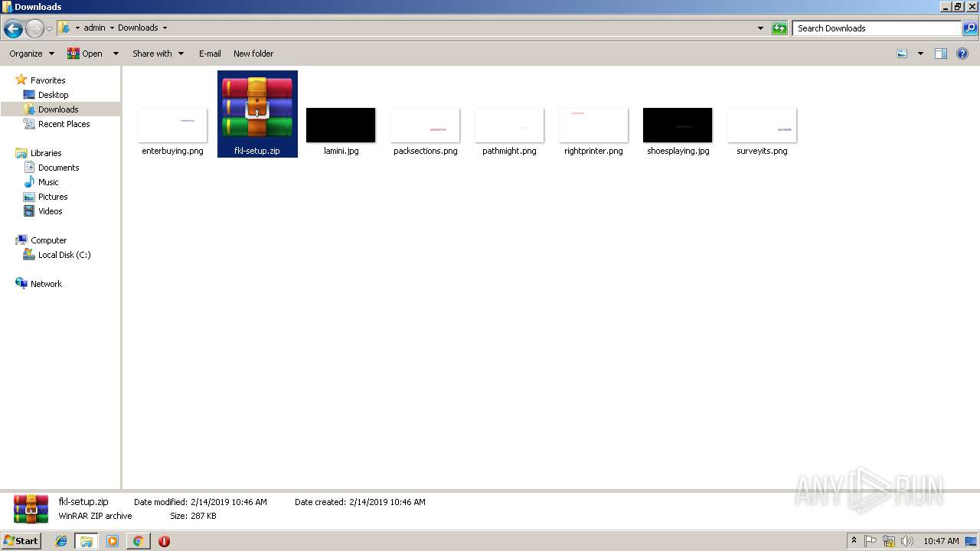
Task: Launch Google Chrome from the taskbar
Action: click(138, 541)
